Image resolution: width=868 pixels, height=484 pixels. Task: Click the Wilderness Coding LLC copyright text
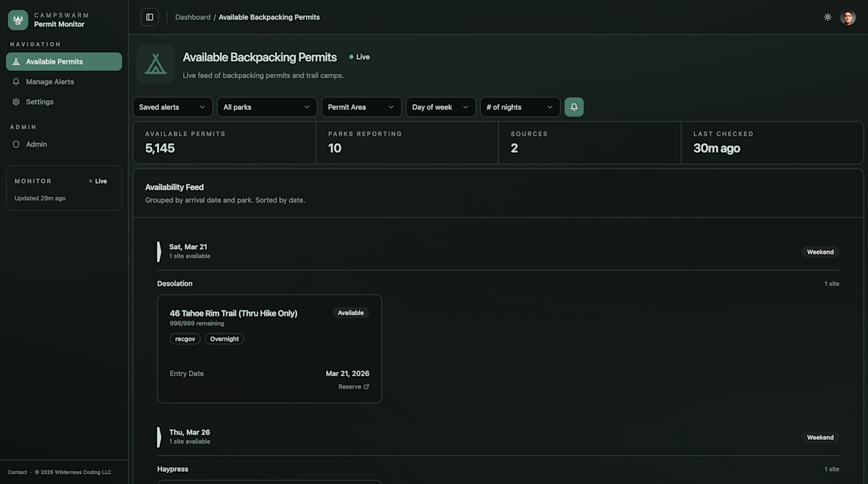[x=73, y=472]
